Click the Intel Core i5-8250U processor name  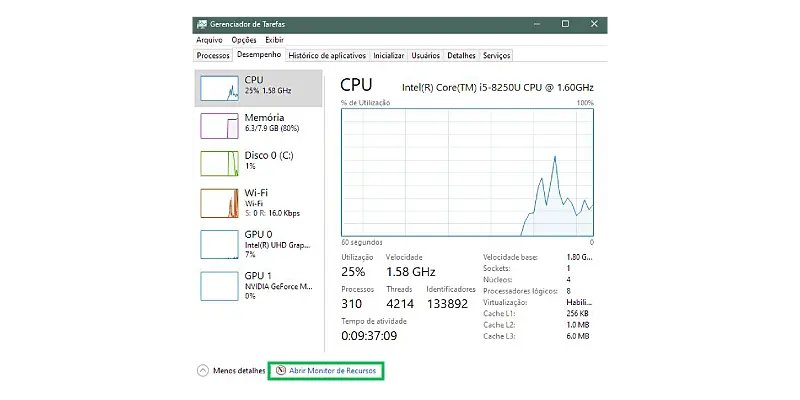pos(498,87)
